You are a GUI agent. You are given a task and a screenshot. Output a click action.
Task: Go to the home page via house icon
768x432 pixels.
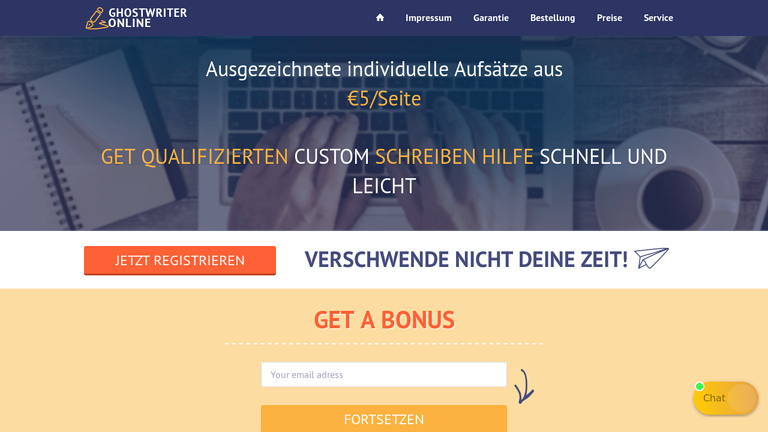tap(380, 18)
